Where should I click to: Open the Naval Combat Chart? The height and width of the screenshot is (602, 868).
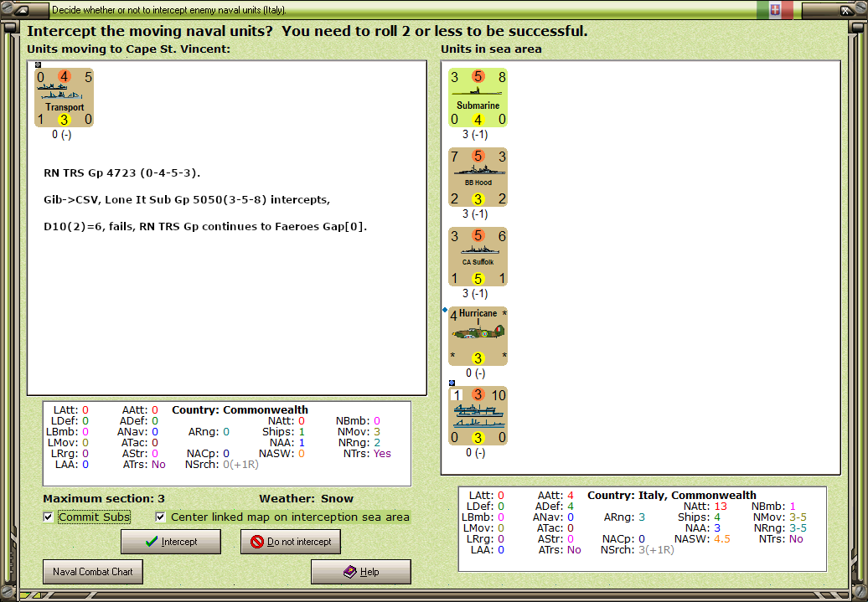(x=92, y=571)
